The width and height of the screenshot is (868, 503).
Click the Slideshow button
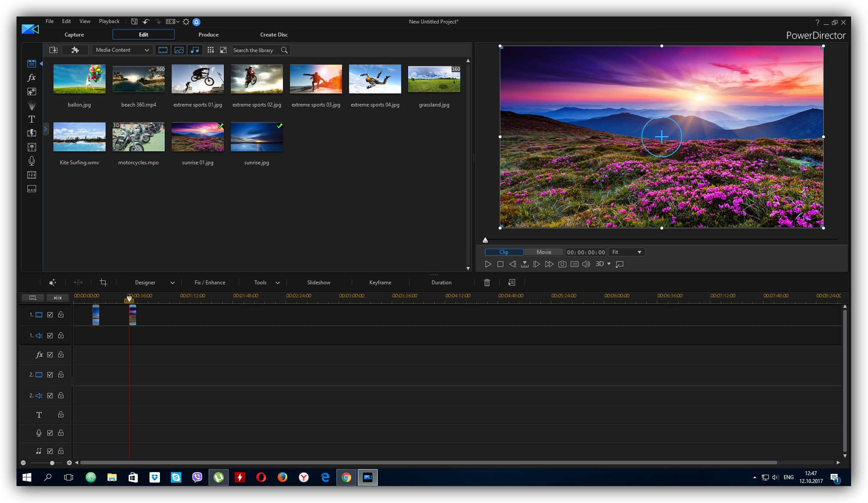click(319, 283)
